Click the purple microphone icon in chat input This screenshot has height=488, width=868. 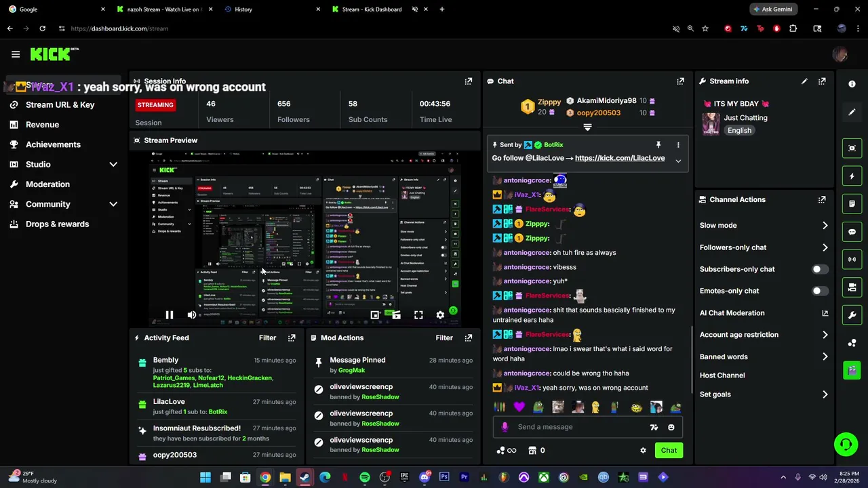point(505,427)
